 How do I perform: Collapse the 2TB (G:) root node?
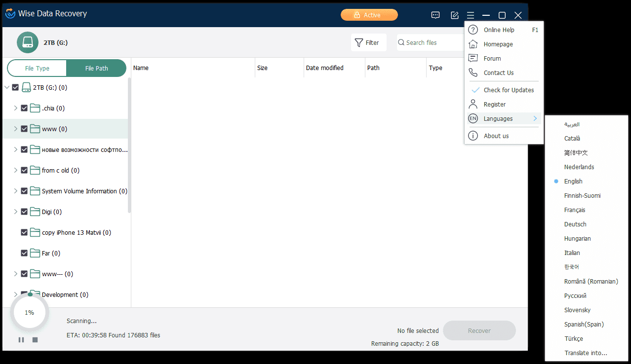tap(7, 87)
